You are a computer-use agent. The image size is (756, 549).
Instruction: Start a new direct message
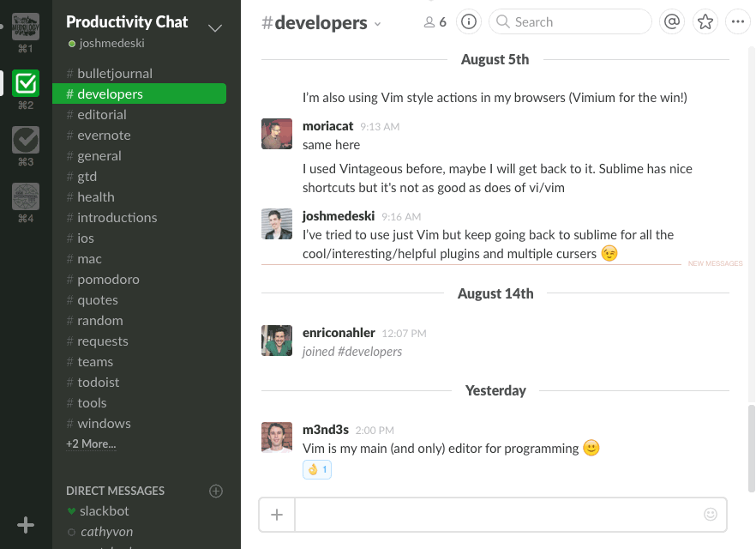pos(216,491)
